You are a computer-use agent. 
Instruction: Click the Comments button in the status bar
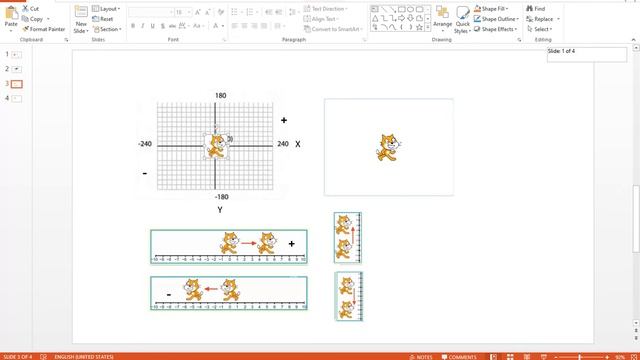tap(459, 357)
